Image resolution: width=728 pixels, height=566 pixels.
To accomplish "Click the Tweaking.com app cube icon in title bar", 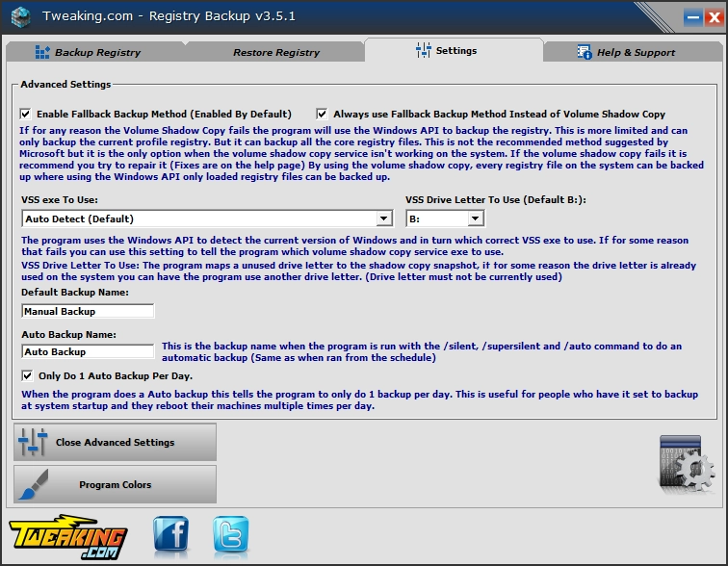I will (20, 16).
